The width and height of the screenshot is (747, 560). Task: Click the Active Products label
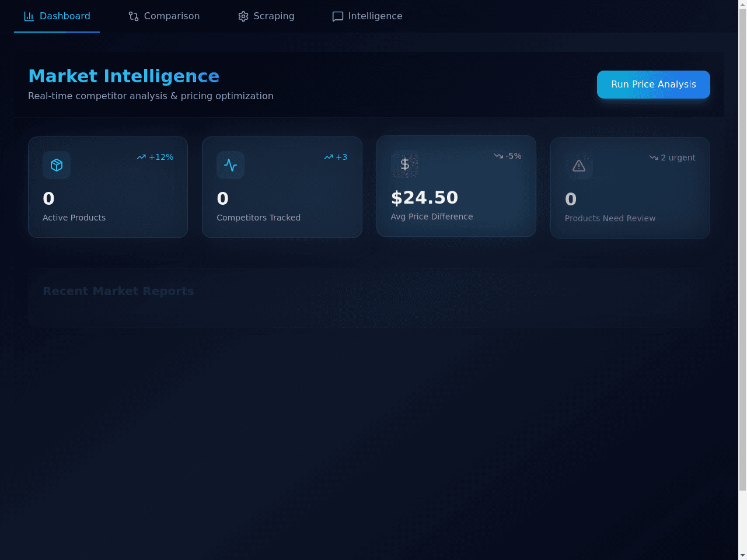click(74, 218)
